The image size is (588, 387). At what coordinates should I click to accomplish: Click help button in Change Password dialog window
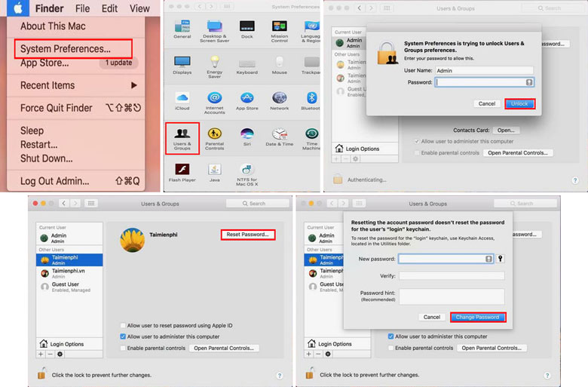coord(547,375)
